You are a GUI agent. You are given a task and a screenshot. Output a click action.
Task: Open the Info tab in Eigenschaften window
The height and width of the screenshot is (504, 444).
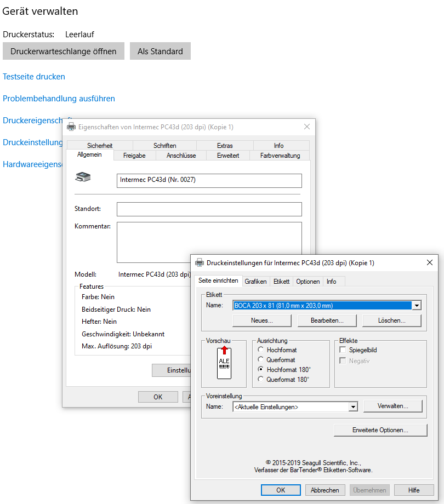pyautogui.click(x=279, y=146)
